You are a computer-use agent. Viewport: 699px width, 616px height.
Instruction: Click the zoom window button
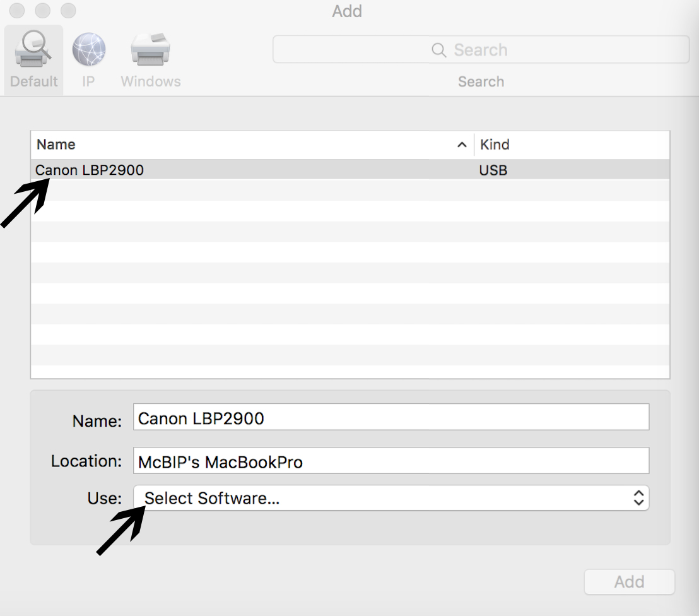68,10
